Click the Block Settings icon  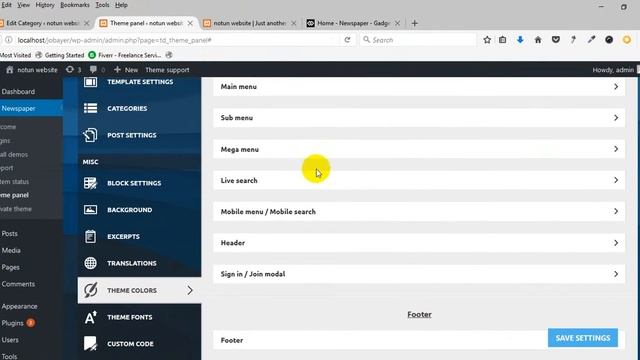click(x=90, y=183)
